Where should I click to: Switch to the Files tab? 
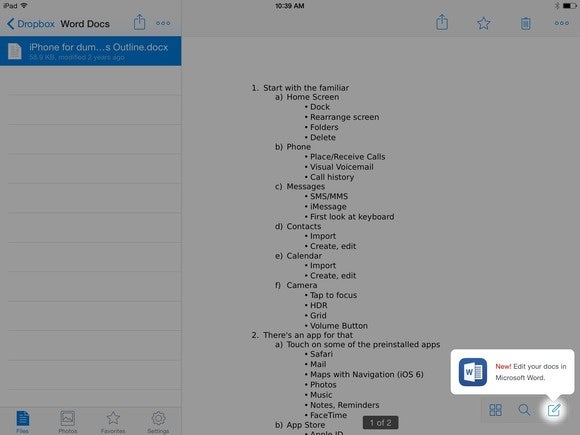pos(23,422)
